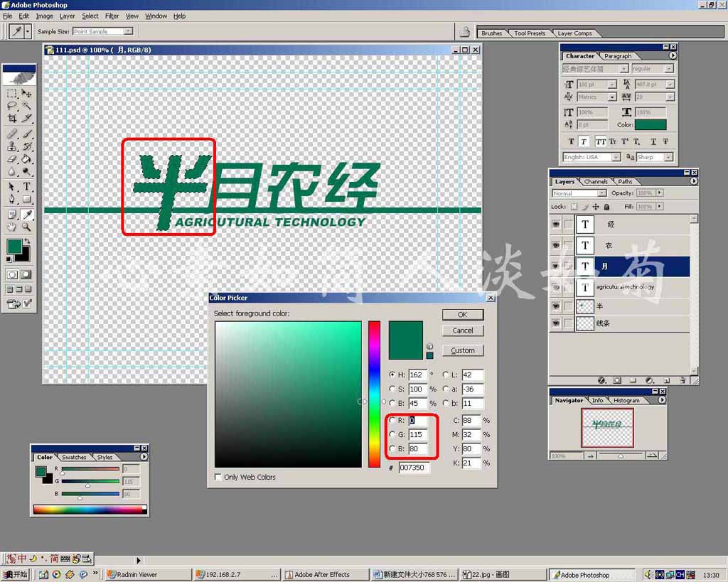728x582 pixels.
Task: Select the Lasso tool
Action: tap(12, 106)
